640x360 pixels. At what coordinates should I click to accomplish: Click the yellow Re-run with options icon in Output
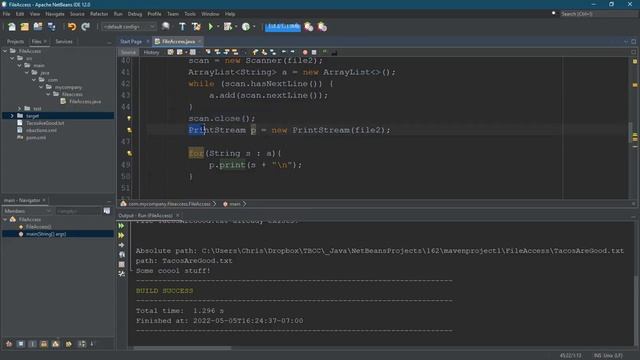121,236
